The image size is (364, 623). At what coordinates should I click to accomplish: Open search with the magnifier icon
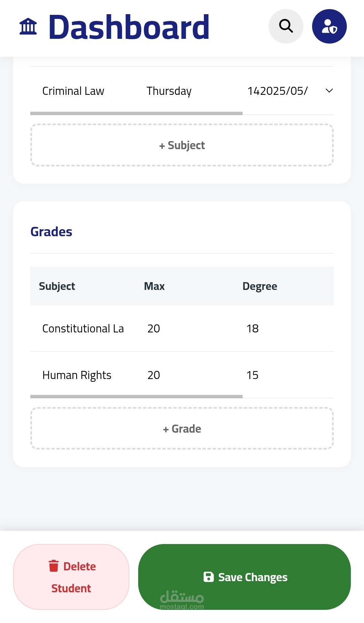(x=286, y=26)
